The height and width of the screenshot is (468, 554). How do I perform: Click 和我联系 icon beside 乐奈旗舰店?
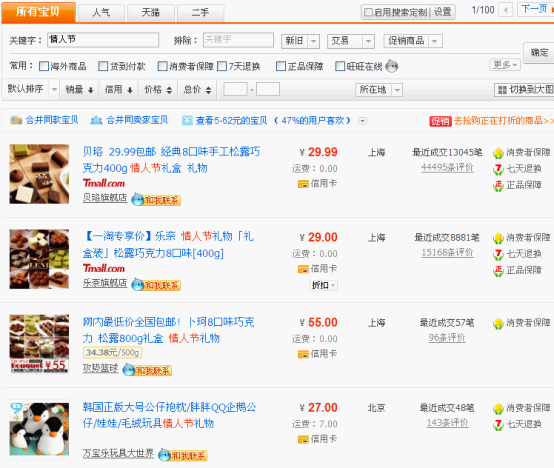pyautogui.click(x=156, y=285)
